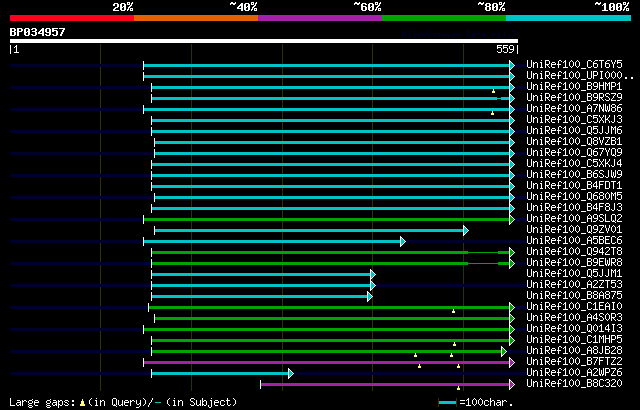Click the ~100% percentage label

(612, 7)
